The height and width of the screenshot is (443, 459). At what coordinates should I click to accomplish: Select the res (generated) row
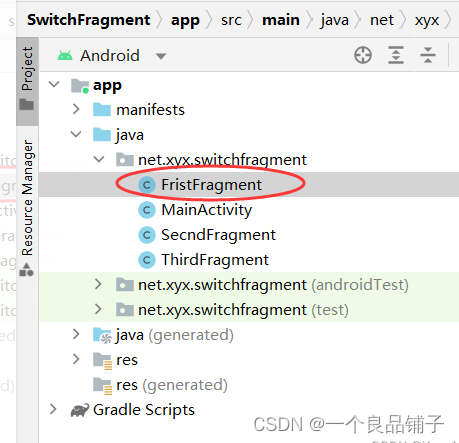[249, 384]
